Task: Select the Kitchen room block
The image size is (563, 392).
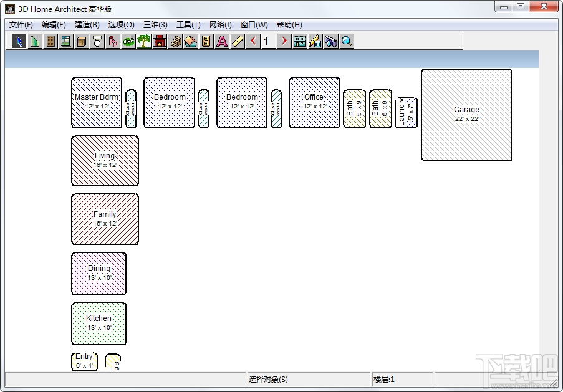Action: coord(99,323)
